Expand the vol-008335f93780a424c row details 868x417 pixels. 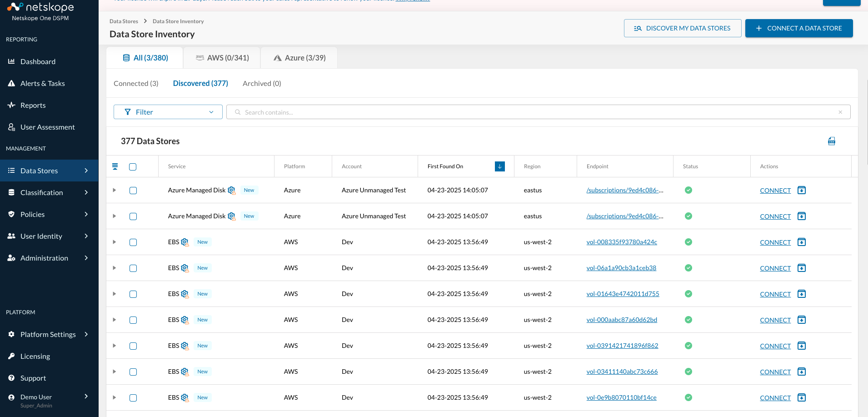pyautogui.click(x=115, y=242)
